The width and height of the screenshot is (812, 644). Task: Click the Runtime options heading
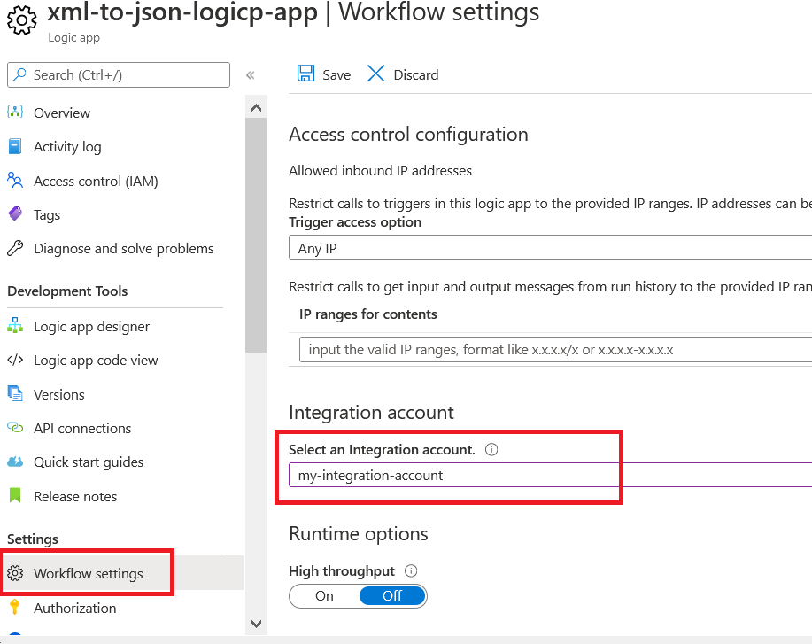[359, 533]
